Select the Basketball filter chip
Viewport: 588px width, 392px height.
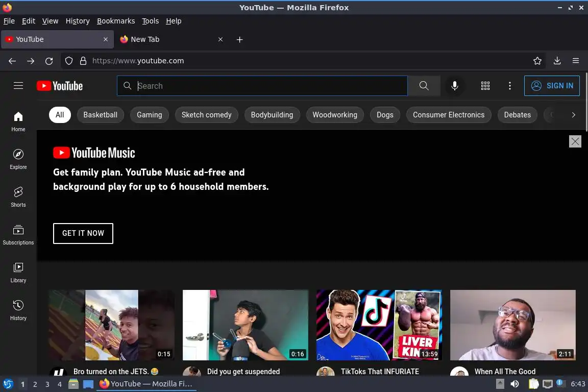click(x=100, y=115)
